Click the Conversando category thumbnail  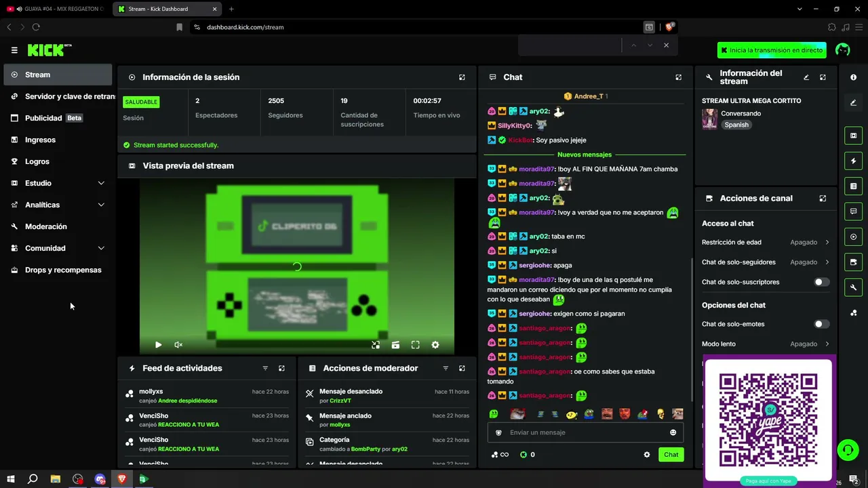[x=709, y=119]
